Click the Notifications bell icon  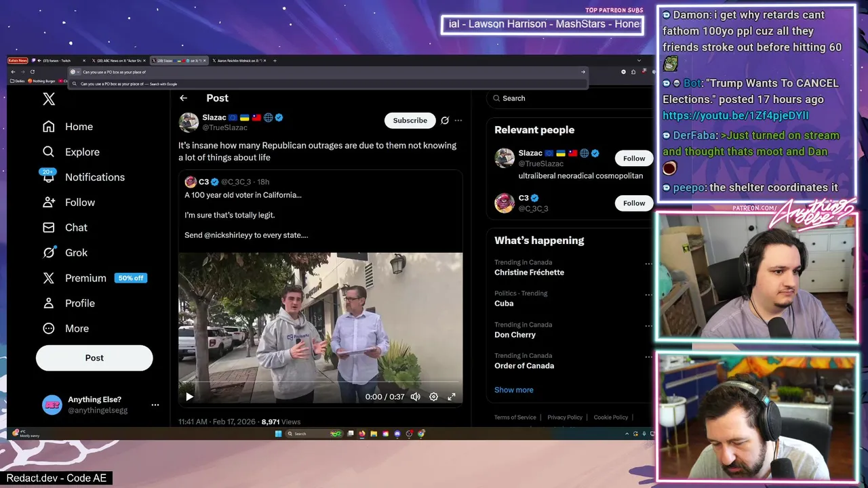pos(49,178)
